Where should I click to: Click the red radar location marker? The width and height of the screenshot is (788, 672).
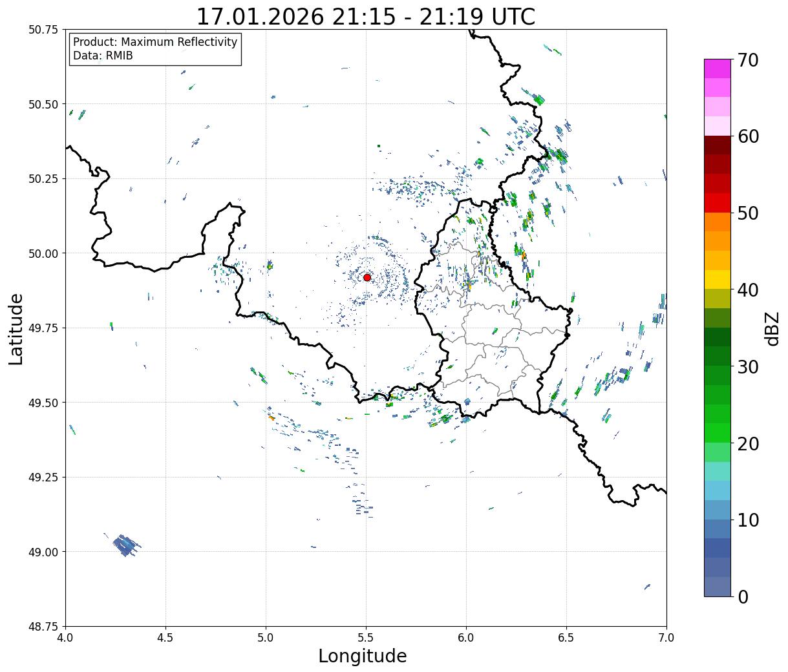pos(367,277)
